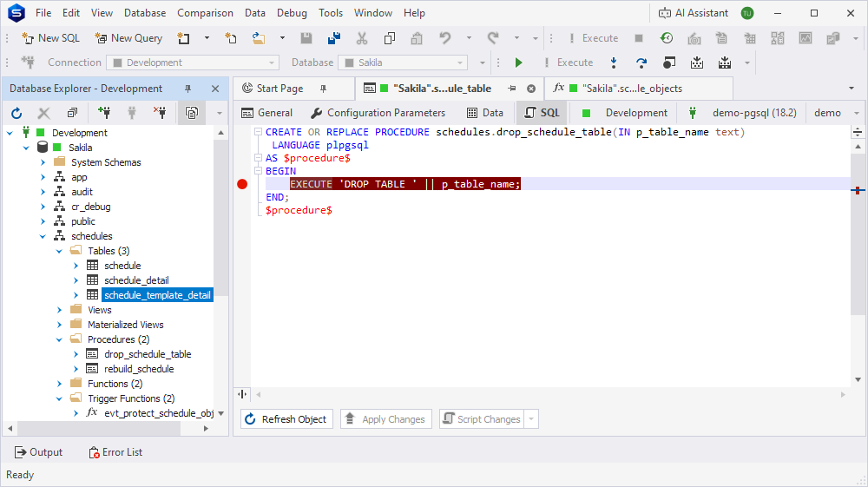Click the Save icon in toolbar
This screenshot has height=487, width=868.
click(x=306, y=38)
